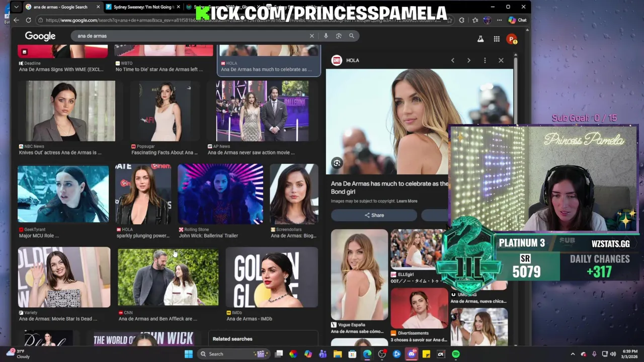Viewport: 644px width, 362px height.
Task: Open Sticky Notes from taskbar
Action: coord(426,354)
